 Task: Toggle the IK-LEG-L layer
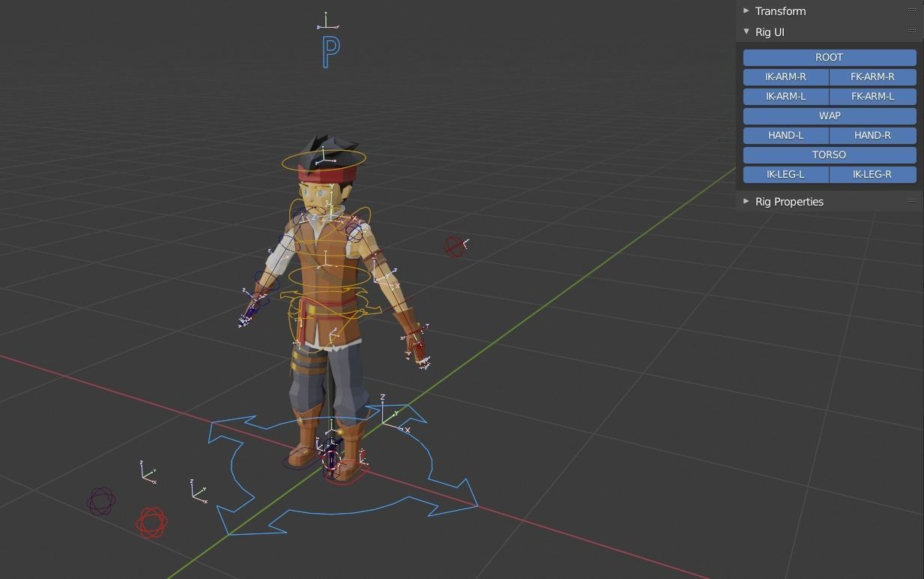(786, 174)
